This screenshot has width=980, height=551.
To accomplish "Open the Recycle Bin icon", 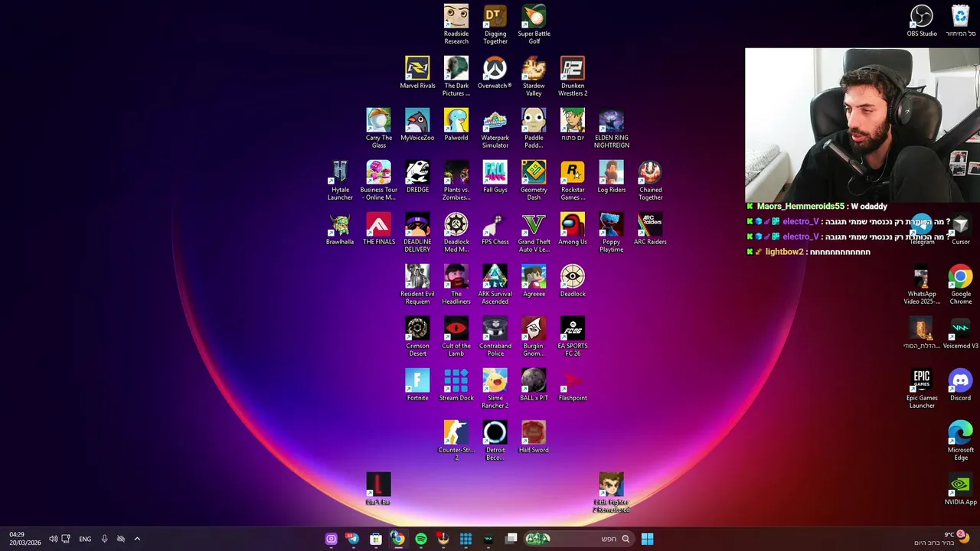I will coord(960,21).
